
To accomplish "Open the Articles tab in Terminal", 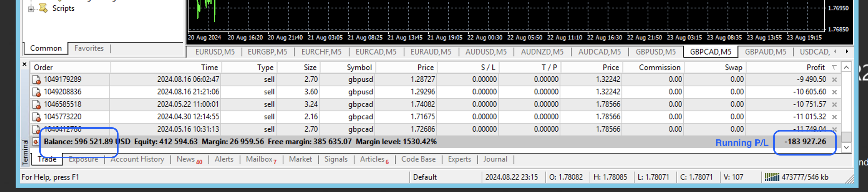I will 374,160.
